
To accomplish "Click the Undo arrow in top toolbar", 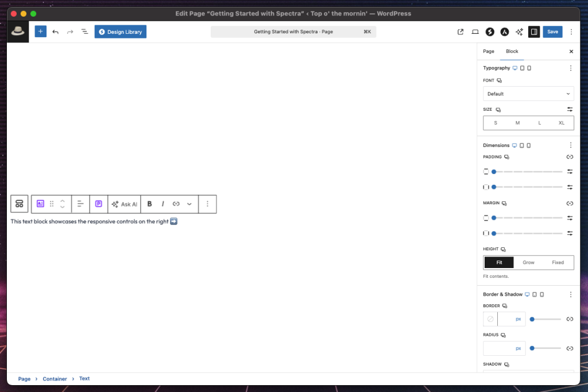I will 56,32.
